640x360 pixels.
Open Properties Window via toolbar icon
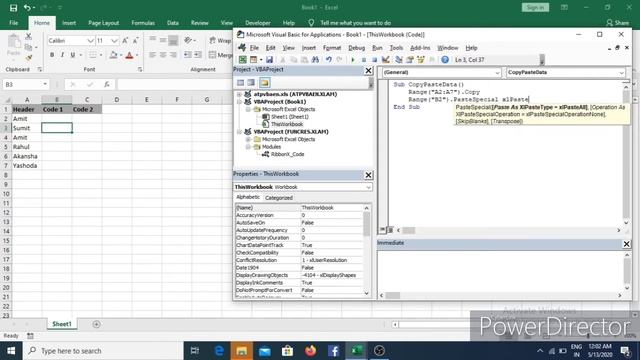(410, 60)
